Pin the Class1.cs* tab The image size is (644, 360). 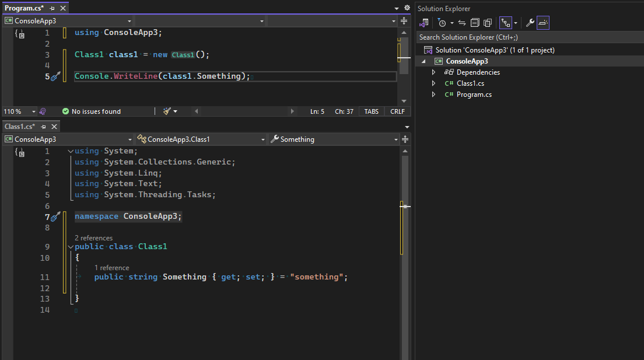44,127
